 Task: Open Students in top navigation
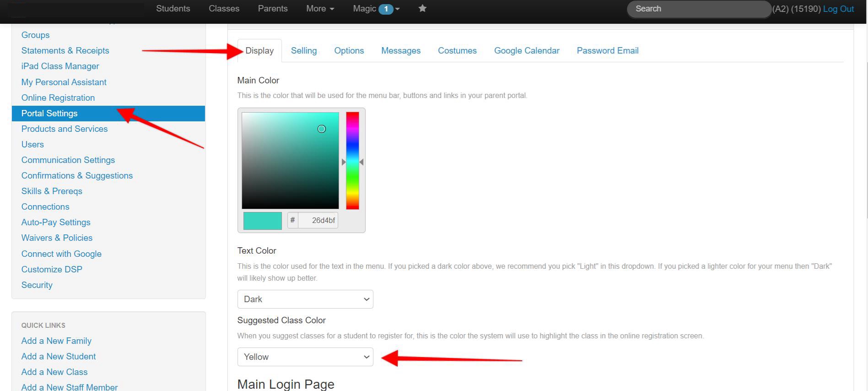point(173,9)
